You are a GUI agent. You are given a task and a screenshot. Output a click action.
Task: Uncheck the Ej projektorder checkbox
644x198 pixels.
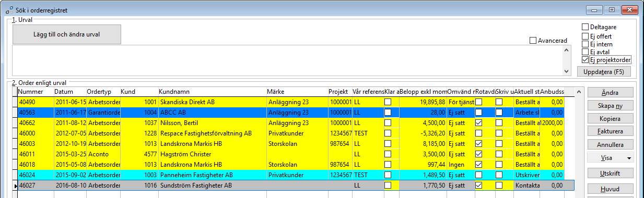pyautogui.click(x=585, y=59)
